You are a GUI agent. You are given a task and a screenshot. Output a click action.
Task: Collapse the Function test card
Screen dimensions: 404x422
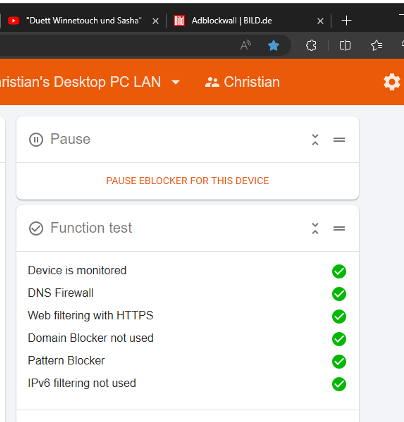tap(315, 228)
